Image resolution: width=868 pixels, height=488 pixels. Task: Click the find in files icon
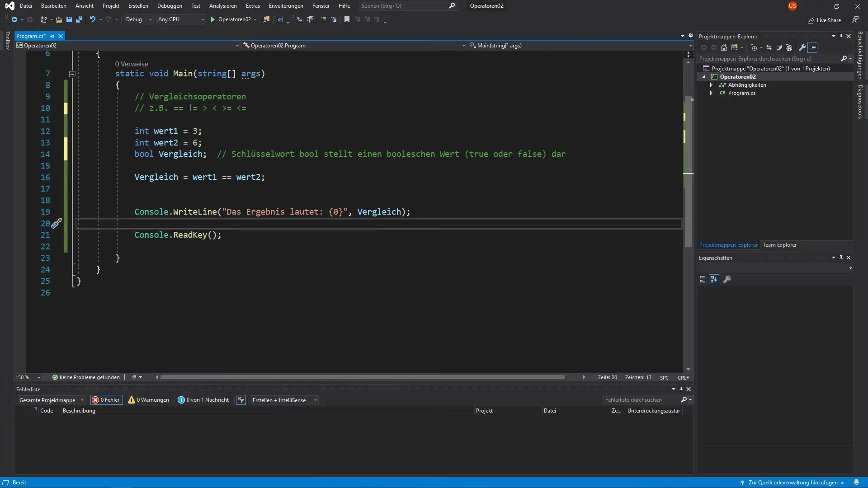click(x=266, y=19)
